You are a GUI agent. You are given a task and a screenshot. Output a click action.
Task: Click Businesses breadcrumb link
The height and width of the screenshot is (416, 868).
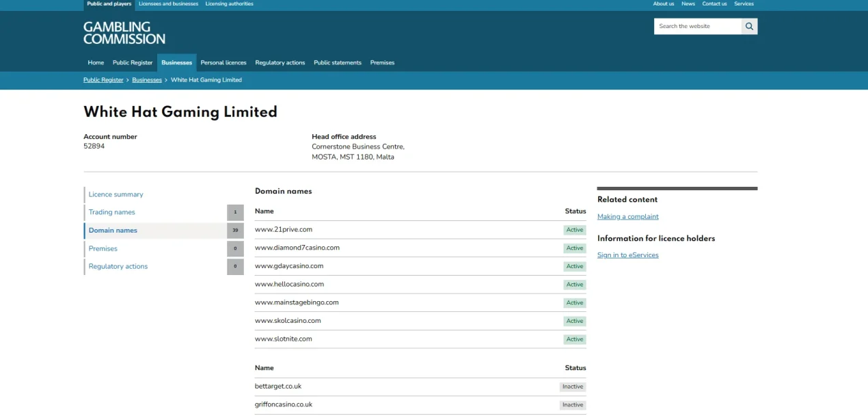coord(147,80)
